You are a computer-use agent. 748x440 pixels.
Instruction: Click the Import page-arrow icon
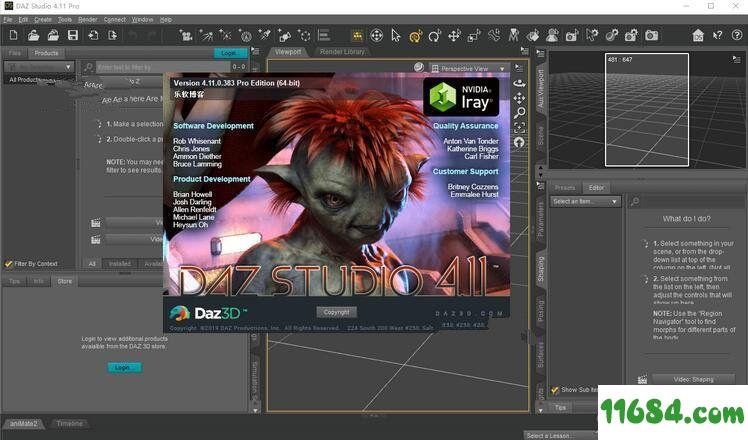click(93, 35)
